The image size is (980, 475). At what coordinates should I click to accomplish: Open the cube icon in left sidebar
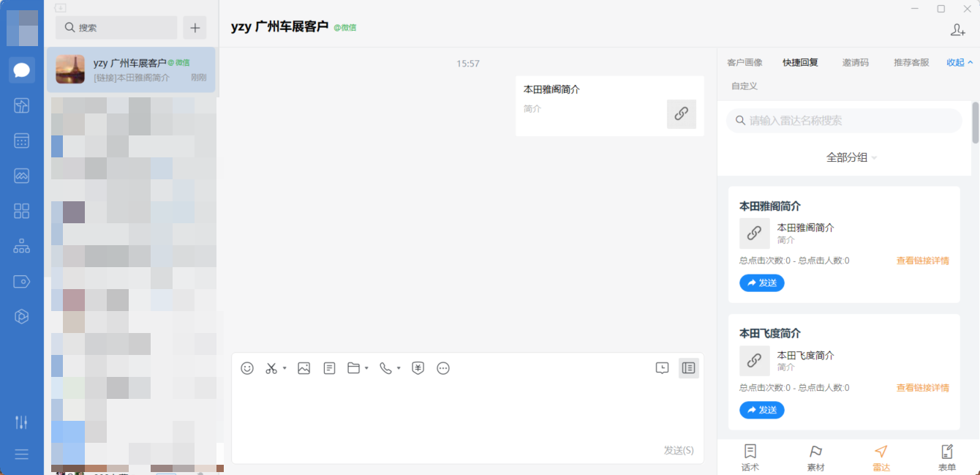(22, 105)
